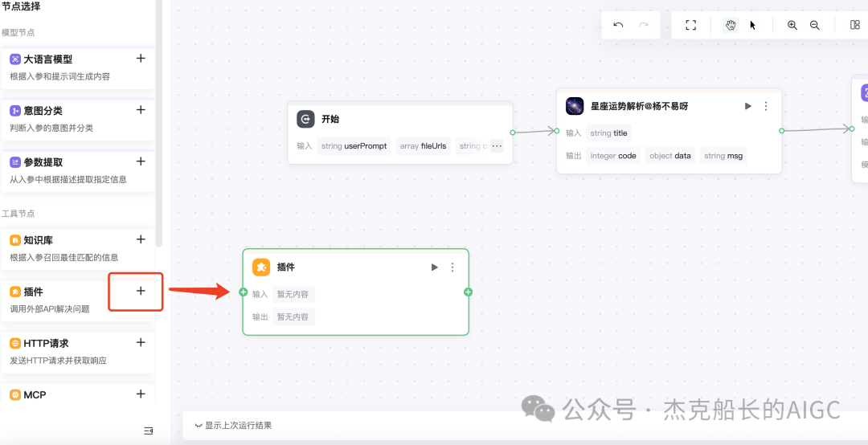Add a 参数提取 node via its plus icon
This screenshot has width=868, height=445.
(x=141, y=161)
